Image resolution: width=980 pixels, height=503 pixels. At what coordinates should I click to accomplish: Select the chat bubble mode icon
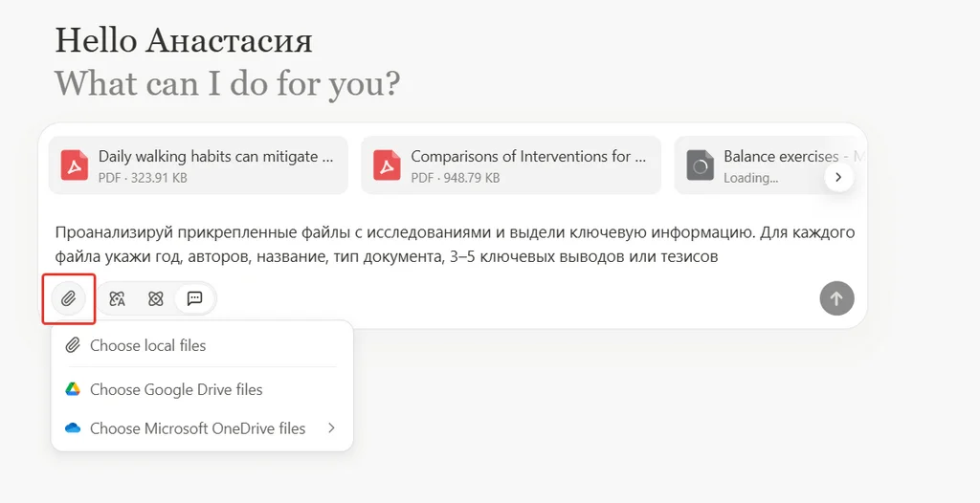tap(195, 298)
